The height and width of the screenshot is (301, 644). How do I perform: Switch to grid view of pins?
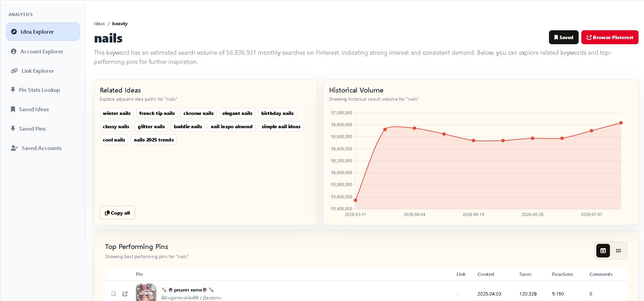618,251
